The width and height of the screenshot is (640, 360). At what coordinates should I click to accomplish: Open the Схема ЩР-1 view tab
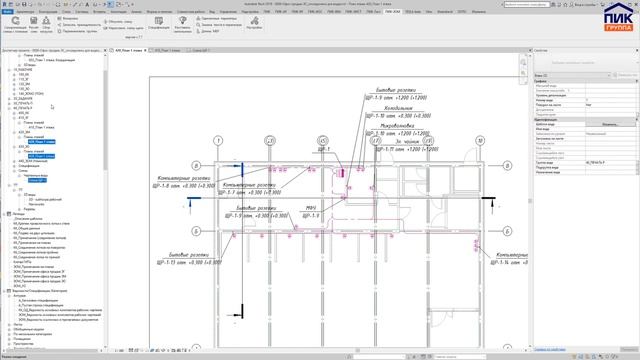coord(200,50)
